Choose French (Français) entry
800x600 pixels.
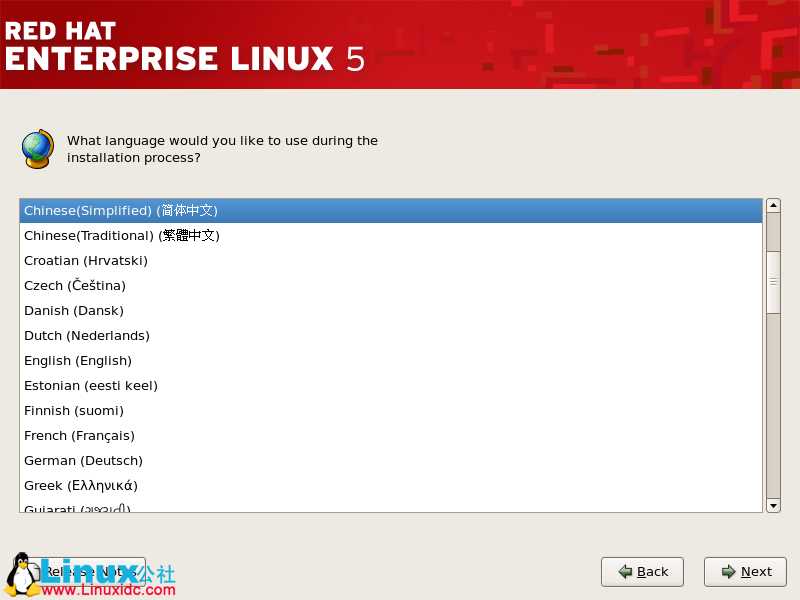(x=391, y=436)
